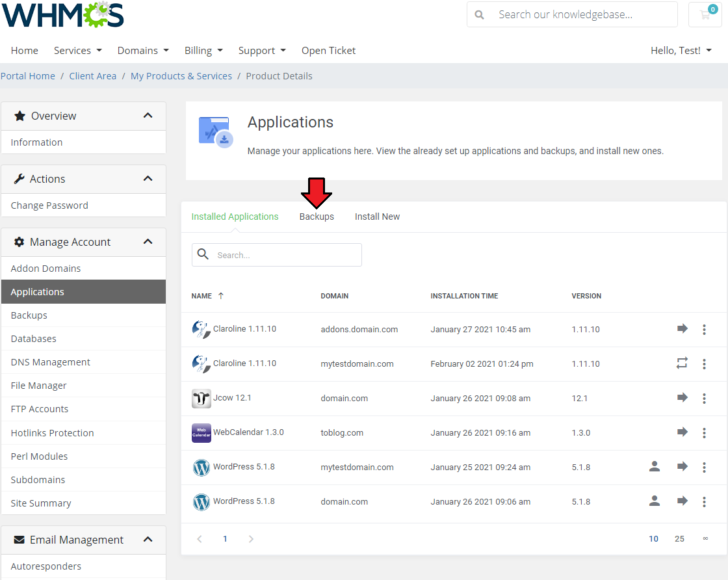The image size is (728, 580).
Task: Open three-dot menu for WebCalendar 1.3.0
Action: (x=705, y=433)
